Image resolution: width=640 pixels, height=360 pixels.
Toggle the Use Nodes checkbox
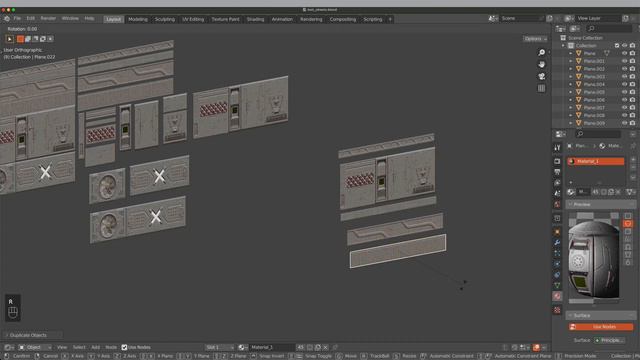tap(124, 347)
